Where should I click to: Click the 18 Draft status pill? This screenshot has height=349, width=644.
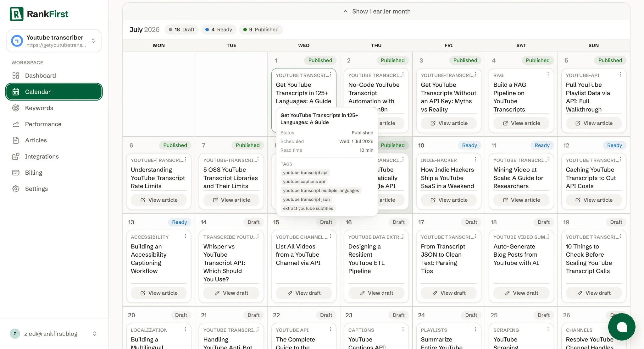click(181, 30)
